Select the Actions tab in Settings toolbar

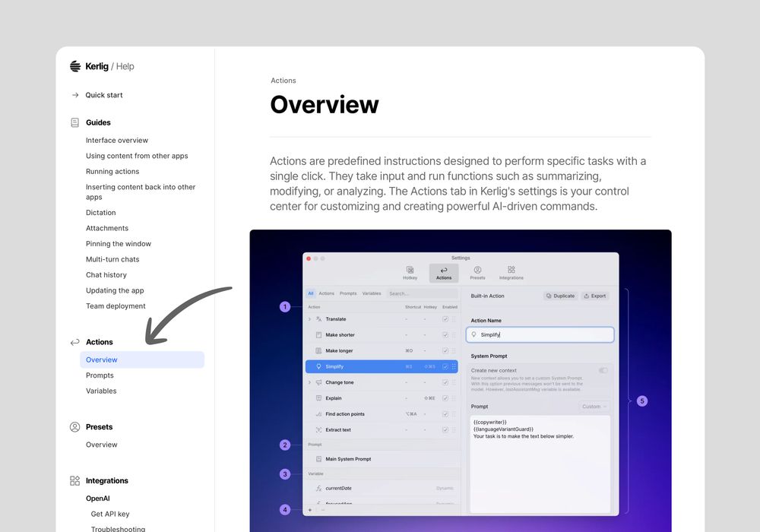click(444, 274)
